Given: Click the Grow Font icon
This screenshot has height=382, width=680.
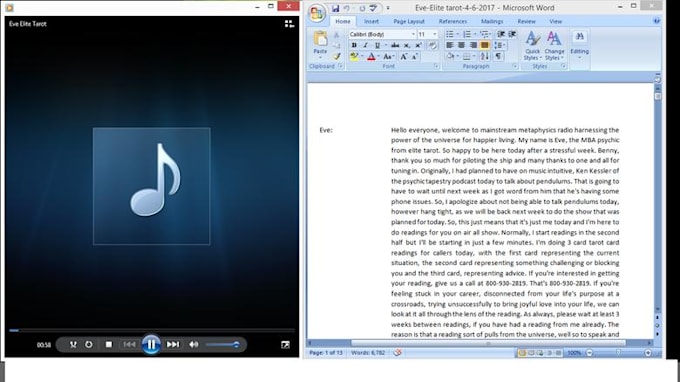Looking at the screenshot, I should click(x=404, y=56).
